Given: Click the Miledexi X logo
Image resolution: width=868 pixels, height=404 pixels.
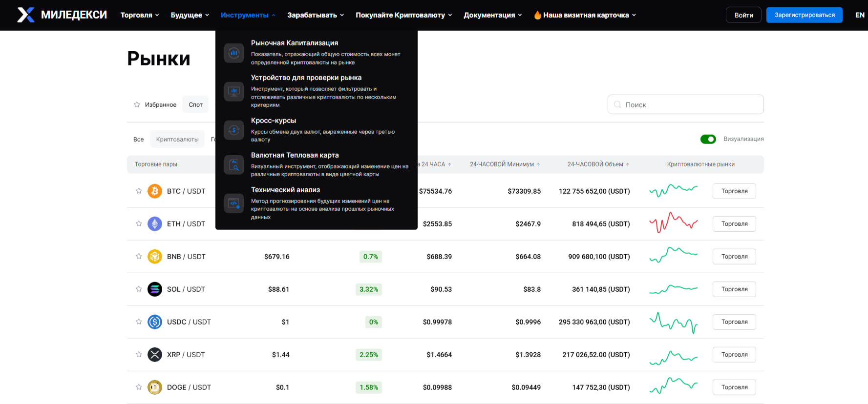Looking at the screenshot, I should [x=26, y=15].
